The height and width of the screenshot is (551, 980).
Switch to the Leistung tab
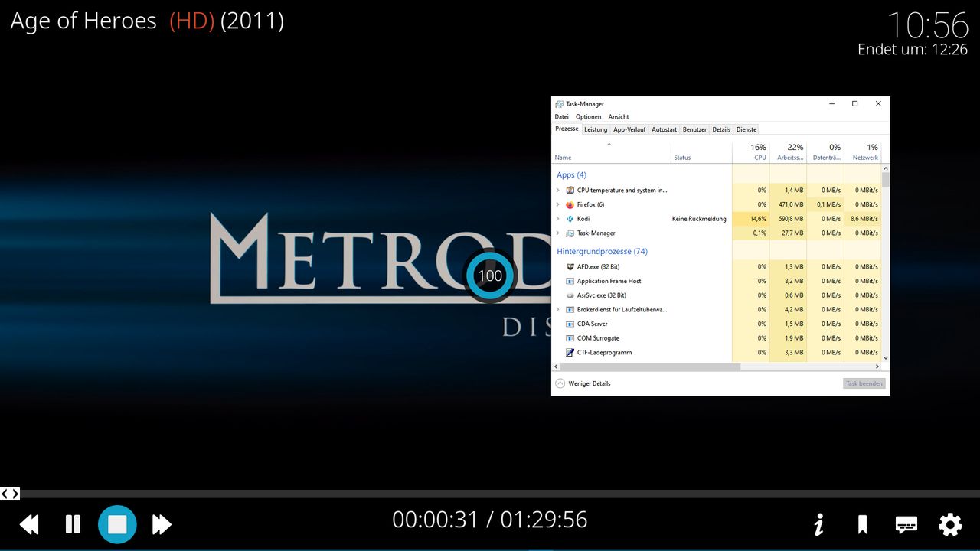pos(596,129)
